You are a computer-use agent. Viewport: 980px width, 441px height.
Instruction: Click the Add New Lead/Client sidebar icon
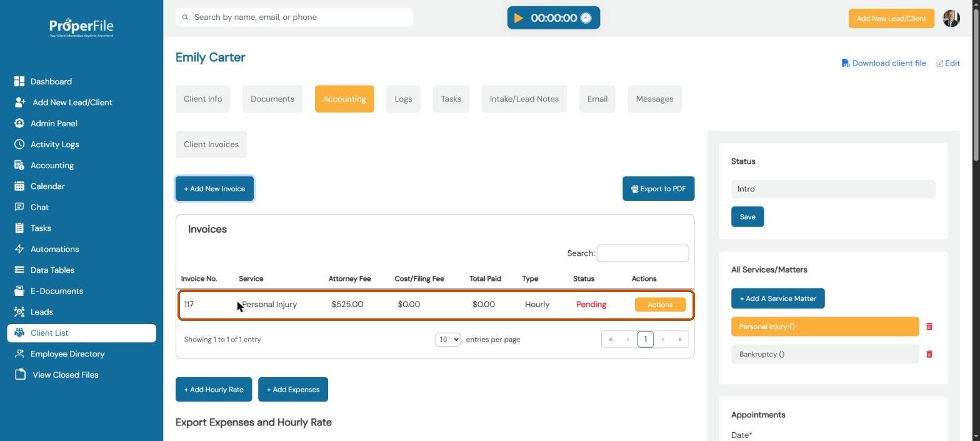19,102
